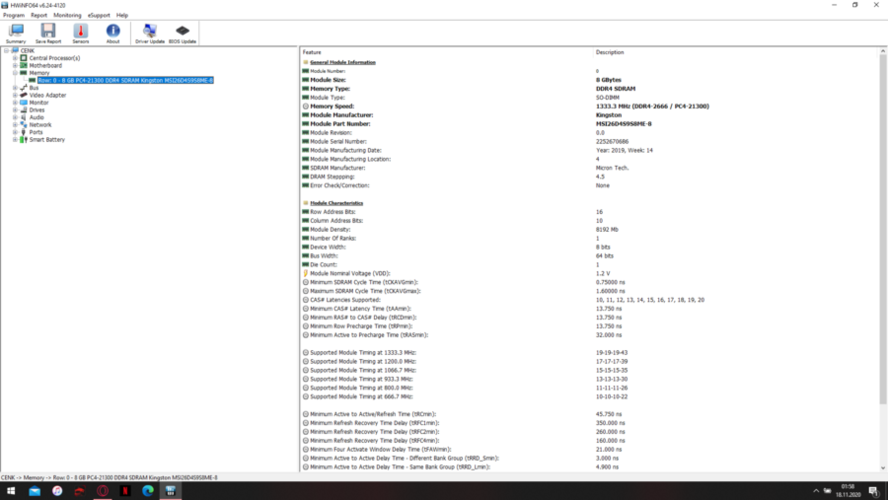Open Mail app from taskbar

pyautogui.click(x=35, y=491)
